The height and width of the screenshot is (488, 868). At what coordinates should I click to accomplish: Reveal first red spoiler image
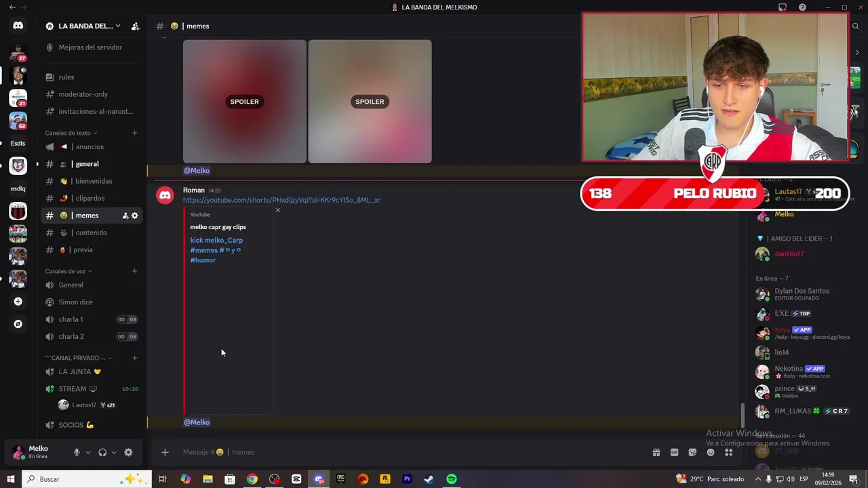coord(244,102)
